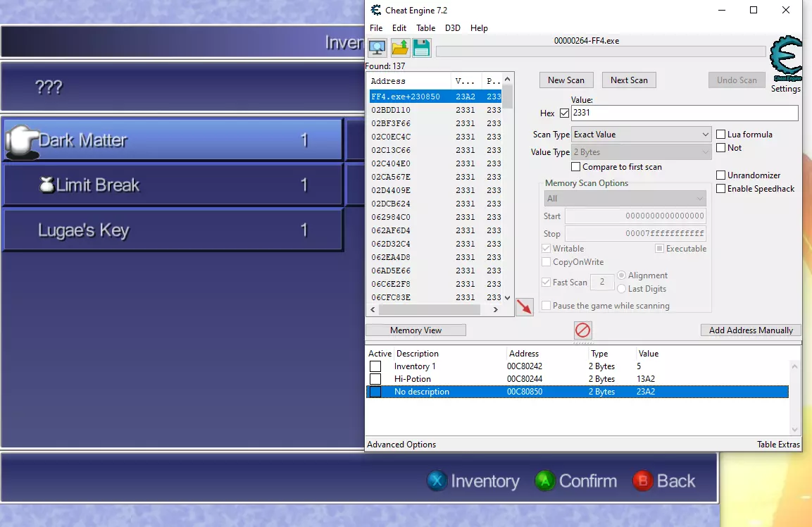Select found address 02D4409E
The width and height of the screenshot is (812, 527).
435,190
